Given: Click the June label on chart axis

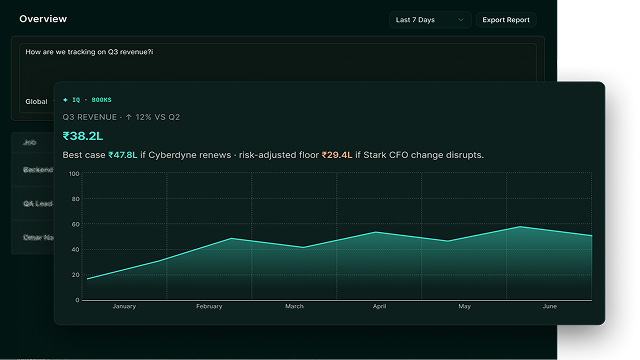Looking at the screenshot, I should [x=549, y=306].
